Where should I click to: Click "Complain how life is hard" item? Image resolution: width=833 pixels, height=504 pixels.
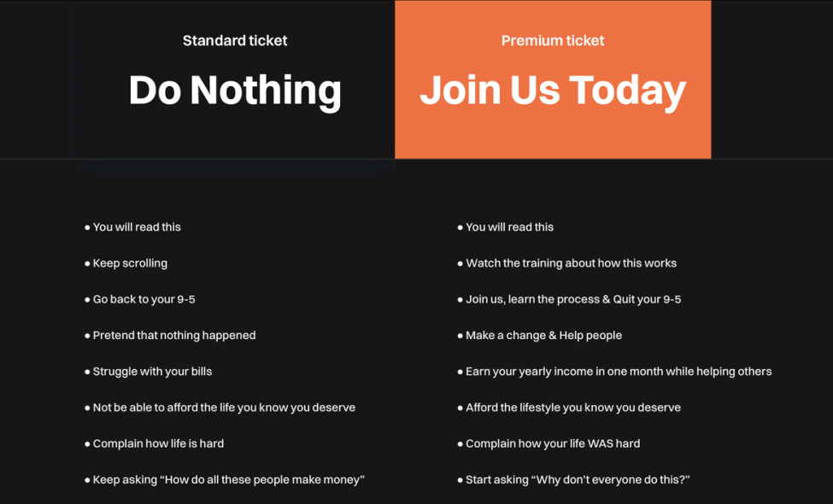(154, 444)
